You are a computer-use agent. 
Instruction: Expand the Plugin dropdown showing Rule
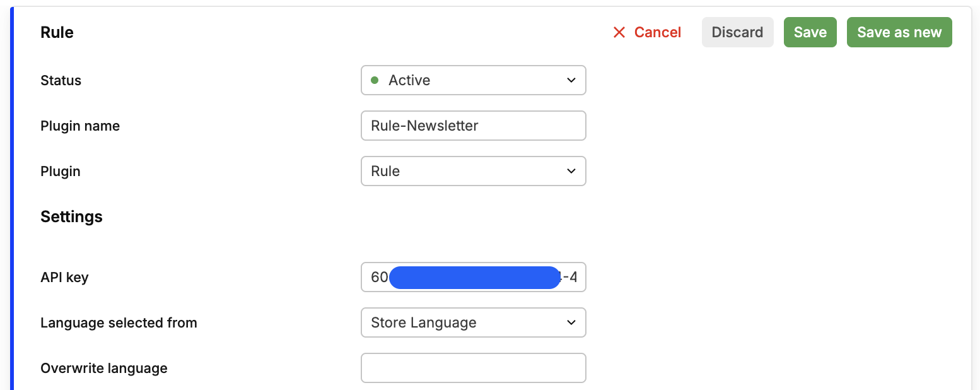473,171
